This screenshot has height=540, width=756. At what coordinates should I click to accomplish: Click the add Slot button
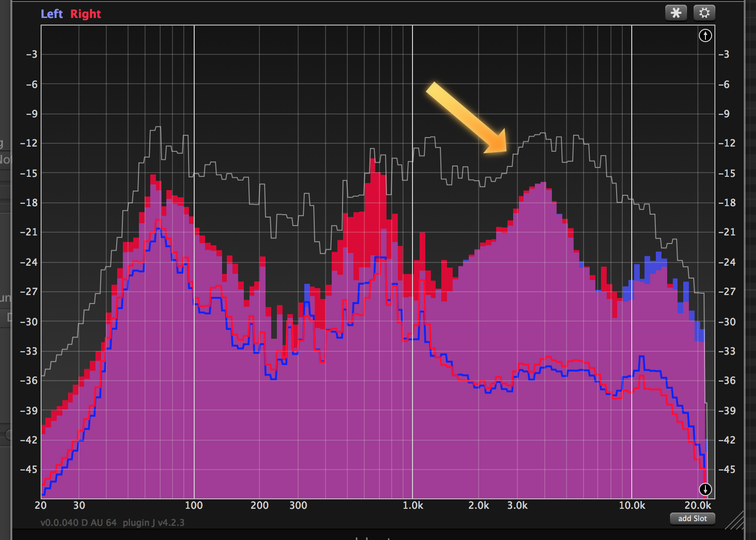pyautogui.click(x=692, y=519)
